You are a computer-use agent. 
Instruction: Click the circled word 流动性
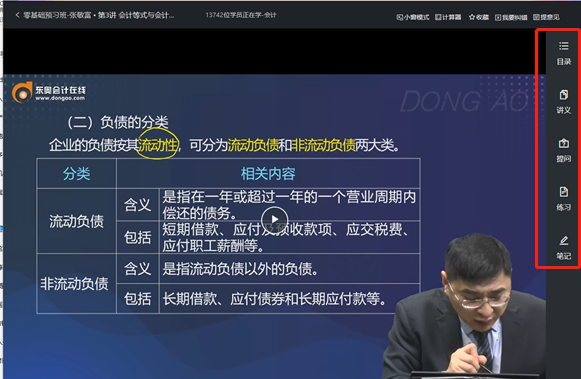157,145
